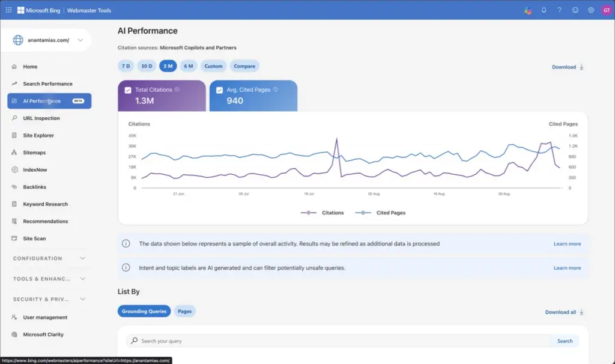Click the Recommendations icon
The height and width of the screenshot is (364, 615).
[14, 221]
